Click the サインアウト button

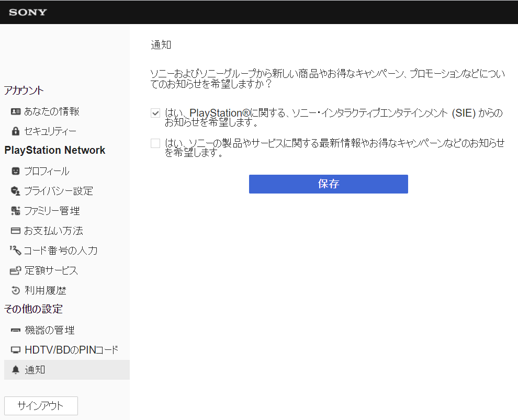(x=41, y=405)
